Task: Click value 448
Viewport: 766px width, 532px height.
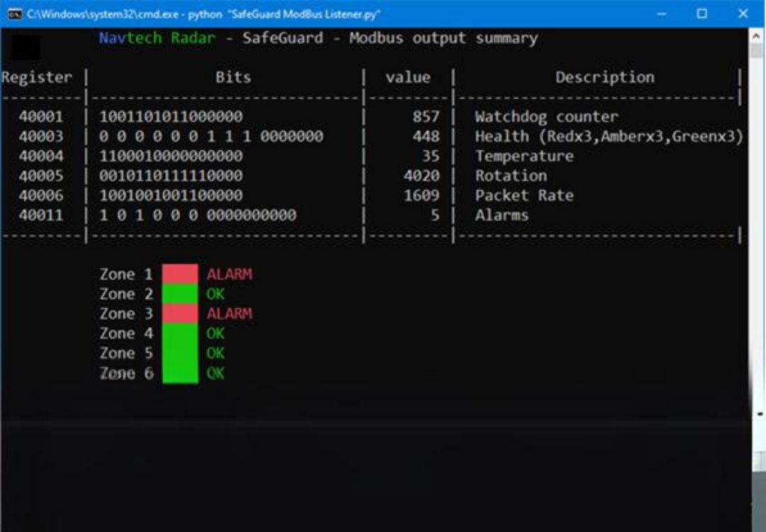Action: [x=426, y=136]
